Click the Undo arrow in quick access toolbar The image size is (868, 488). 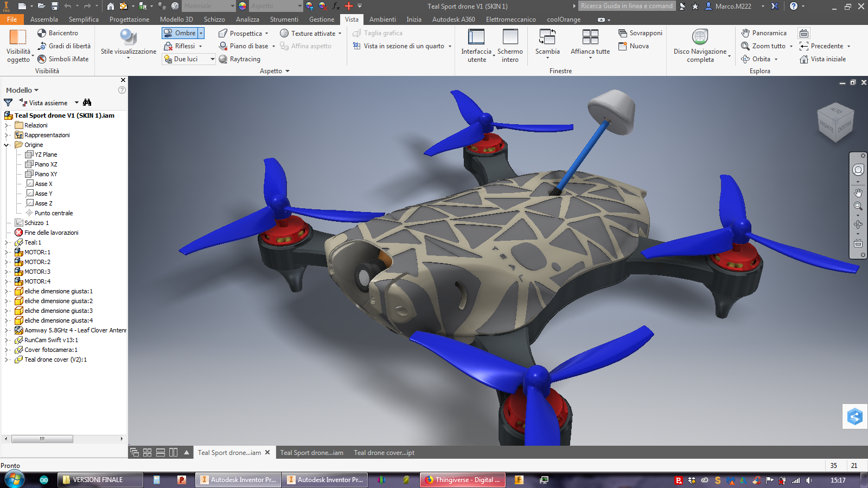click(67, 6)
